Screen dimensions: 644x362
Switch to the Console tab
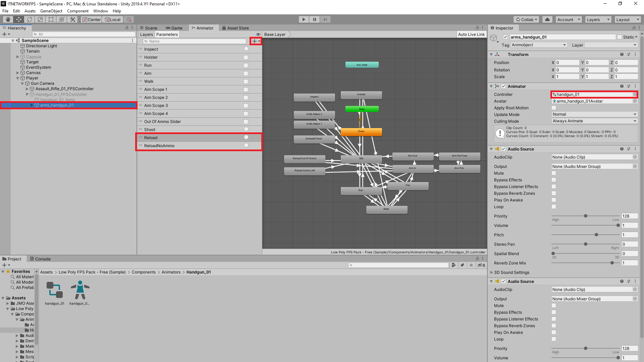coord(40,259)
